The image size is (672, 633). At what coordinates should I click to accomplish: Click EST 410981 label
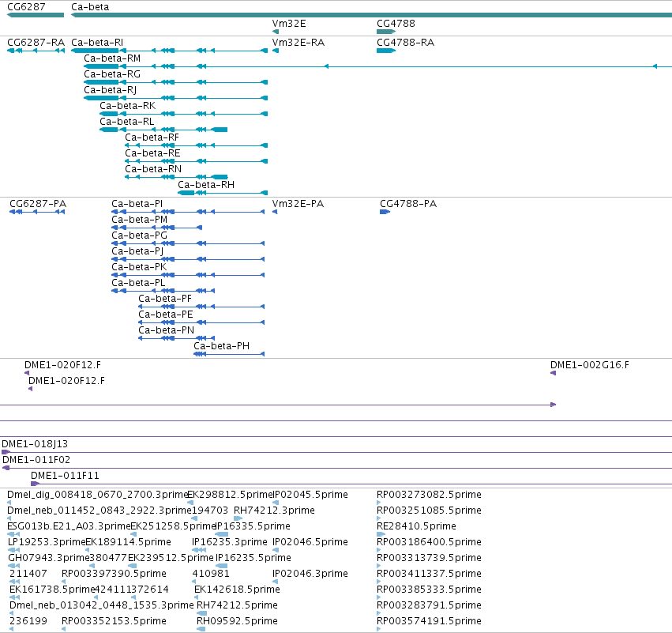click(x=211, y=574)
